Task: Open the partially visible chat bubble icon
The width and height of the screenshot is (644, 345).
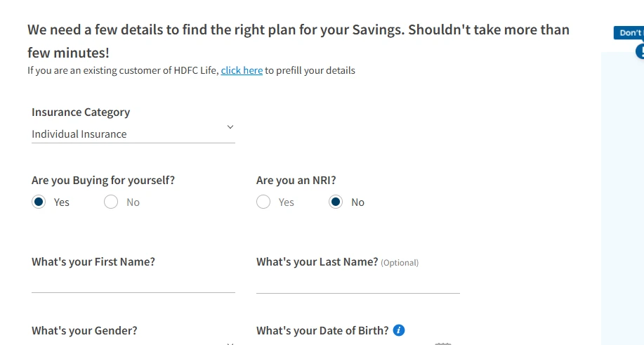Action: click(640, 51)
